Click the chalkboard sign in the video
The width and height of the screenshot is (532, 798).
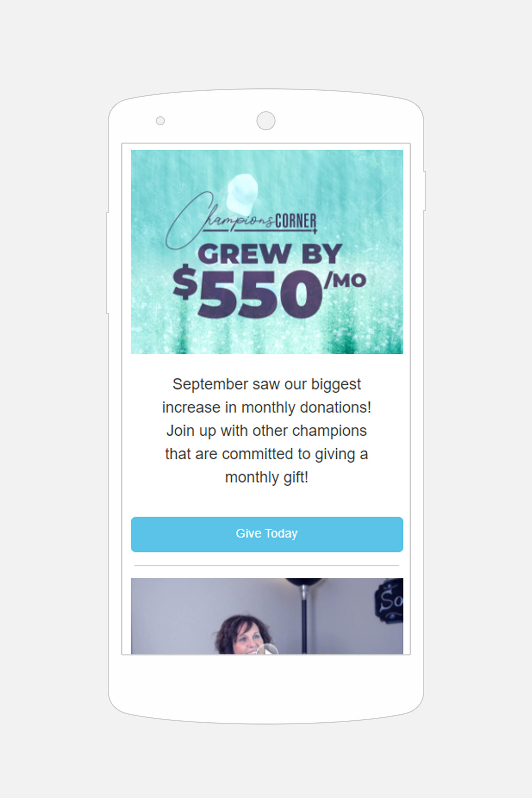click(389, 601)
